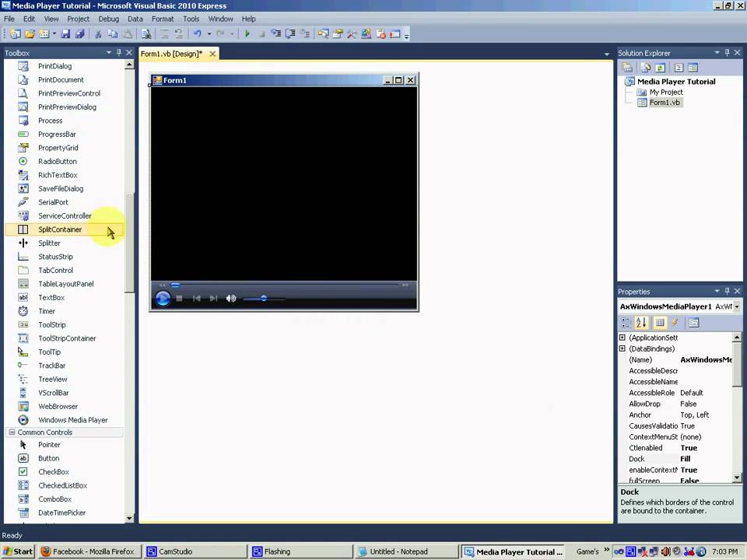Open the Properties window position dropdown
This screenshot has height=560, width=747.
click(717, 291)
